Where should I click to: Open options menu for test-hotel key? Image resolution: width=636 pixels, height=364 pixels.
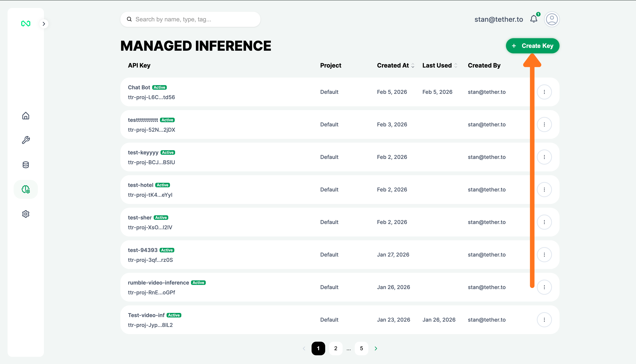(544, 190)
